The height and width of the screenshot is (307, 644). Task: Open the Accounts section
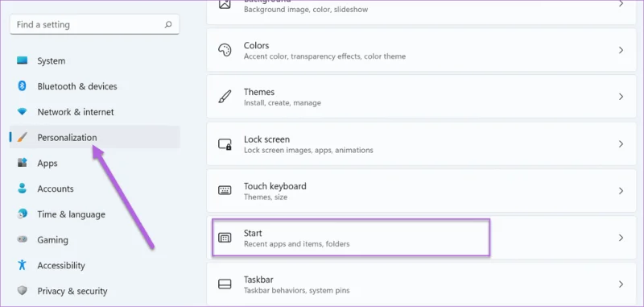coord(95,189)
